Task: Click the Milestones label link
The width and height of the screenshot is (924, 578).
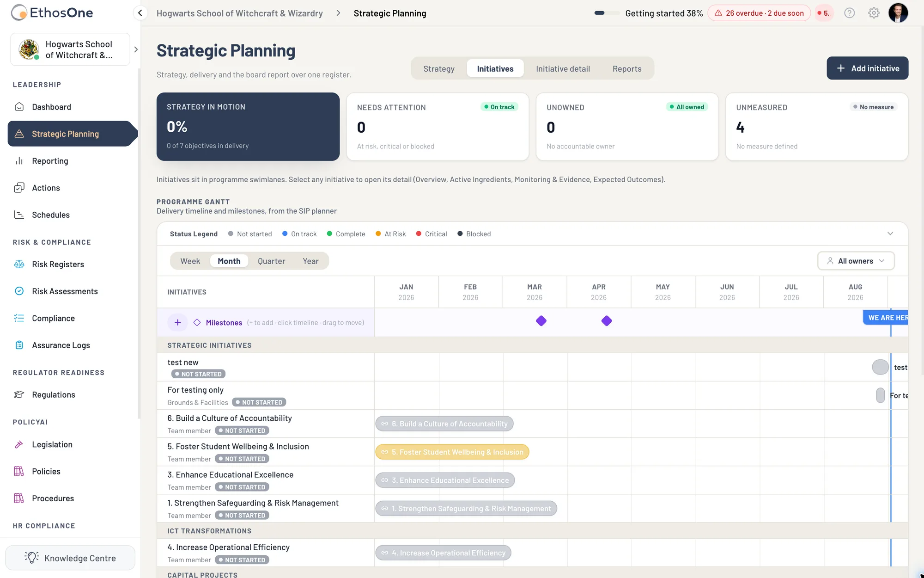Action: 224,322
